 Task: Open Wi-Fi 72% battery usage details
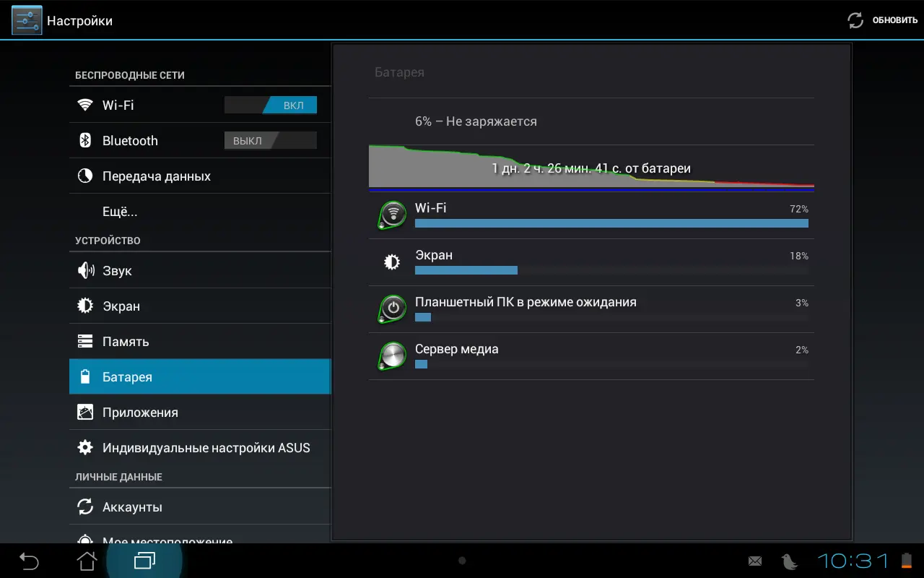pyautogui.click(x=591, y=215)
